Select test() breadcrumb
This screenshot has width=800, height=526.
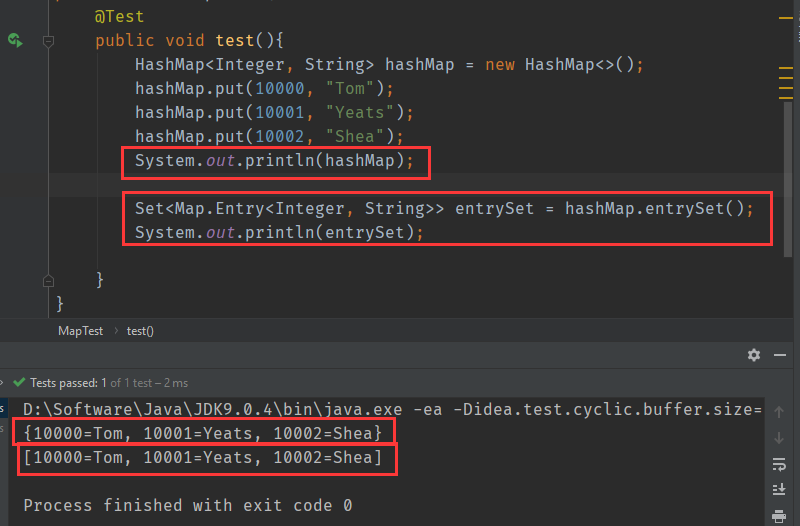(x=140, y=331)
